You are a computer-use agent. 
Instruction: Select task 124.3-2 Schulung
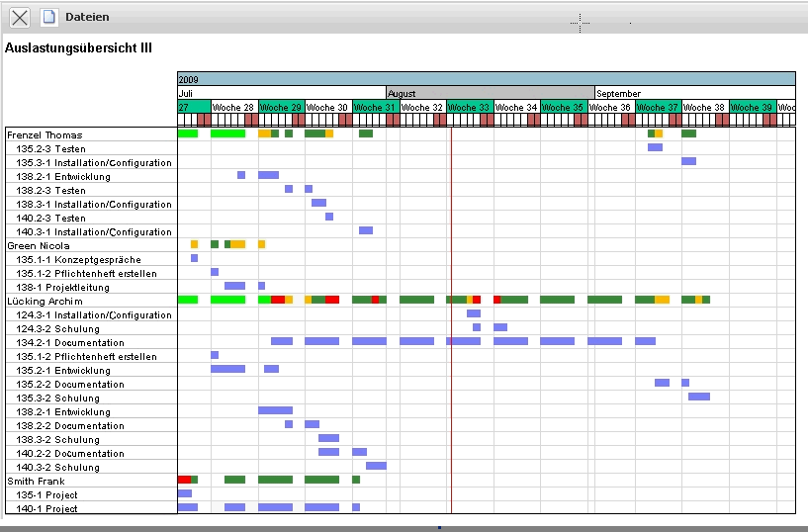91,328
